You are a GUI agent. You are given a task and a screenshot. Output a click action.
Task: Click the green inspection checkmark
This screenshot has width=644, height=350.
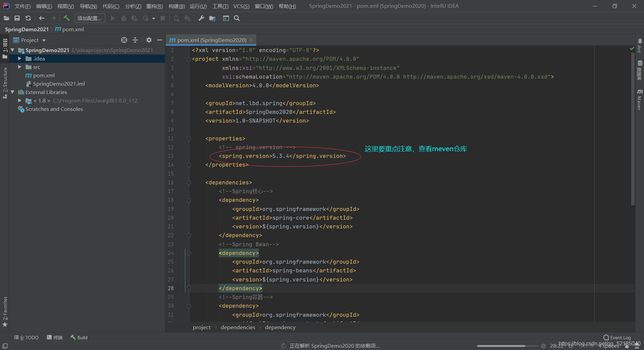632,49
